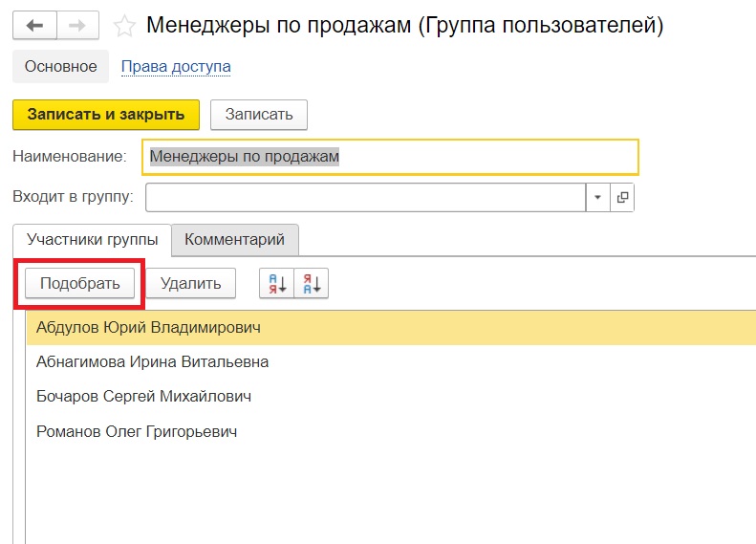756x544 pixels.
Task: Select row "Бочаров Сергей Михайлович"
Action: (391, 397)
